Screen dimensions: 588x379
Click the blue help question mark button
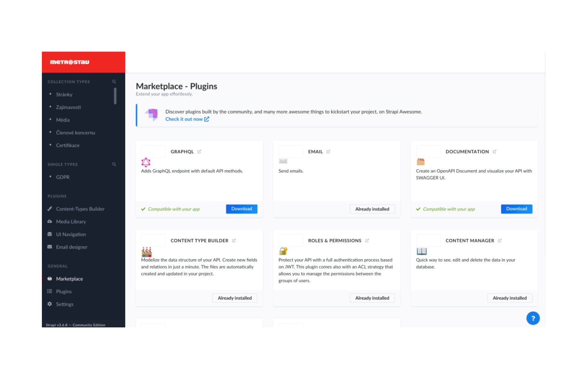533,319
